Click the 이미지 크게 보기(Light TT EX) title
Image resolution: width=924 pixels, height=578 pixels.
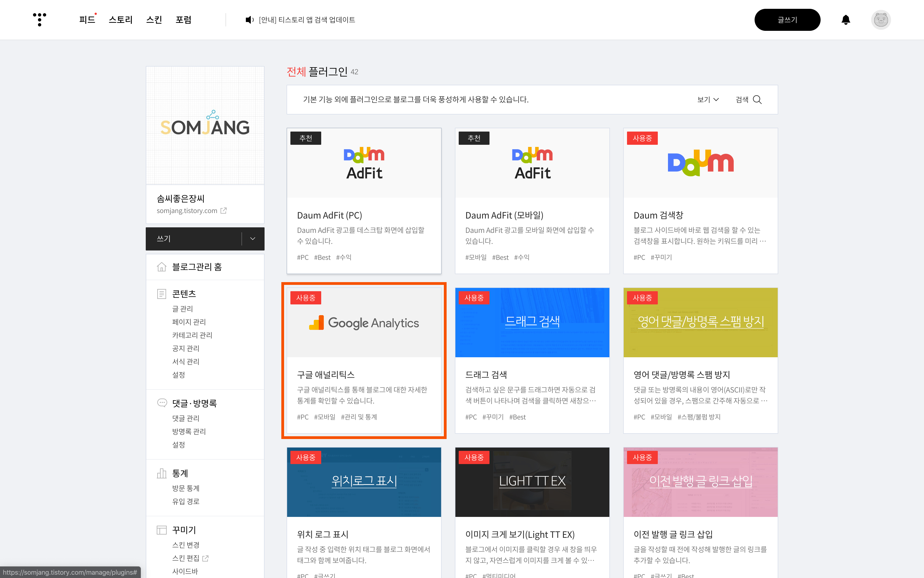point(520,534)
